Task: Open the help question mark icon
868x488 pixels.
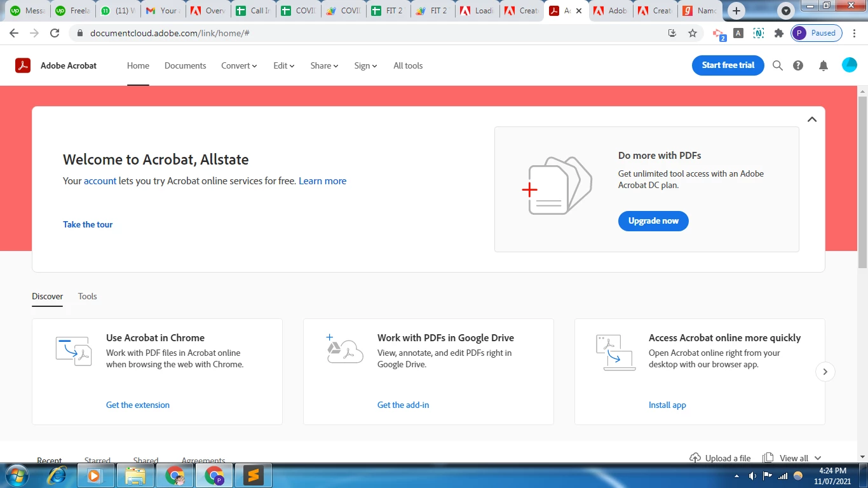Action: [x=798, y=65]
